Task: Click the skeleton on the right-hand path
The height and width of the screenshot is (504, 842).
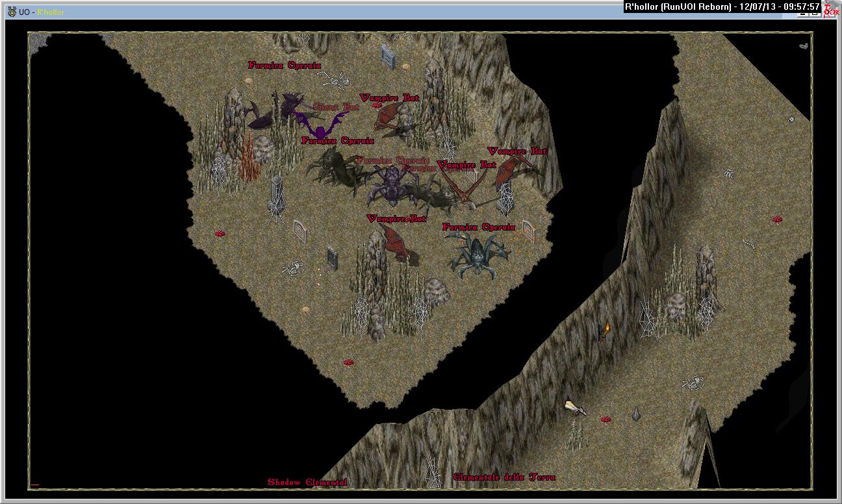Action: pyautogui.click(x=695, y=383)
